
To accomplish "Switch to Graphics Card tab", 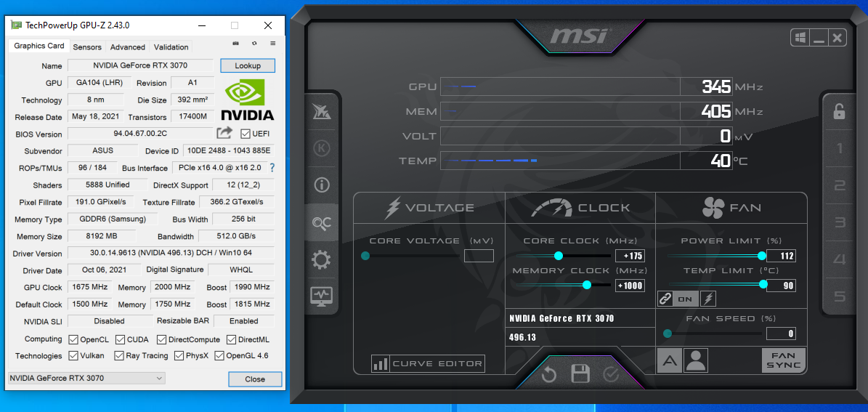I will pos(39,46).
